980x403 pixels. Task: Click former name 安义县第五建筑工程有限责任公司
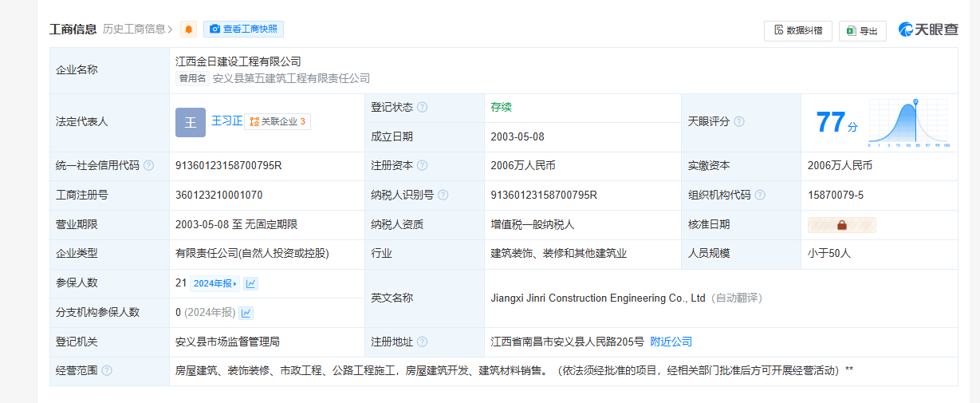(x=291, y=78)
